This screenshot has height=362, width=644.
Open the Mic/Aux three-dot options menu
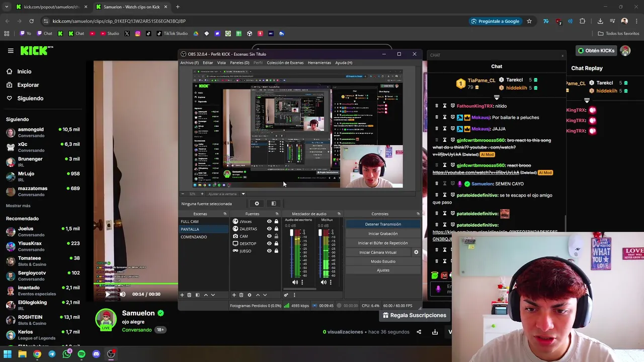tap(331, 282)
